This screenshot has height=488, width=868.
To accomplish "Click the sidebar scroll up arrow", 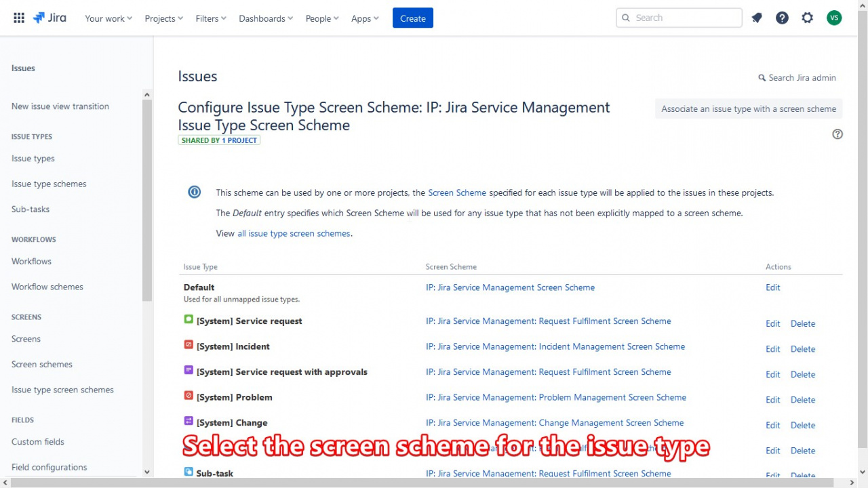I will [x=147, y=95].
